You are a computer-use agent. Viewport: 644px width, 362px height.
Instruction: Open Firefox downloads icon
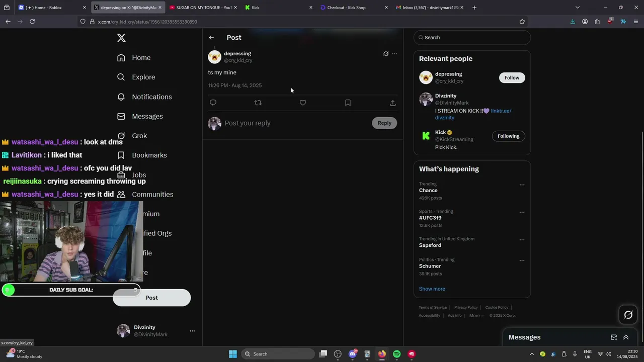click(x=573, y=22)
